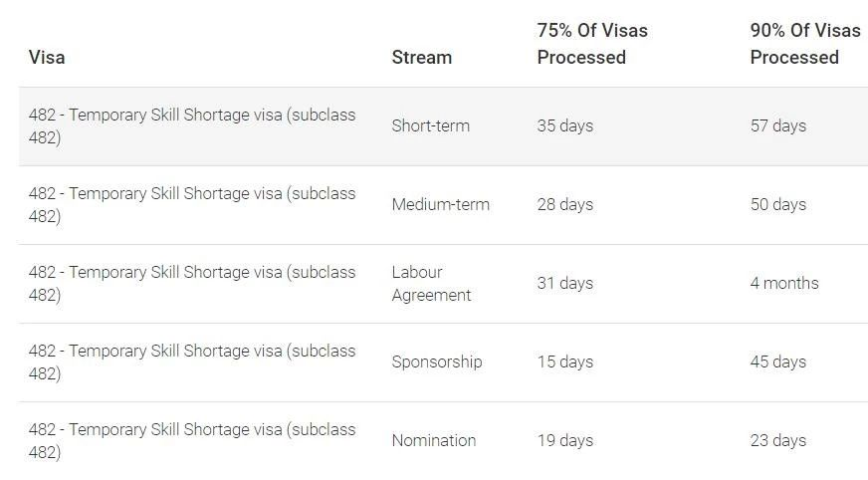Select the 50 days value

tap(777, 205)
